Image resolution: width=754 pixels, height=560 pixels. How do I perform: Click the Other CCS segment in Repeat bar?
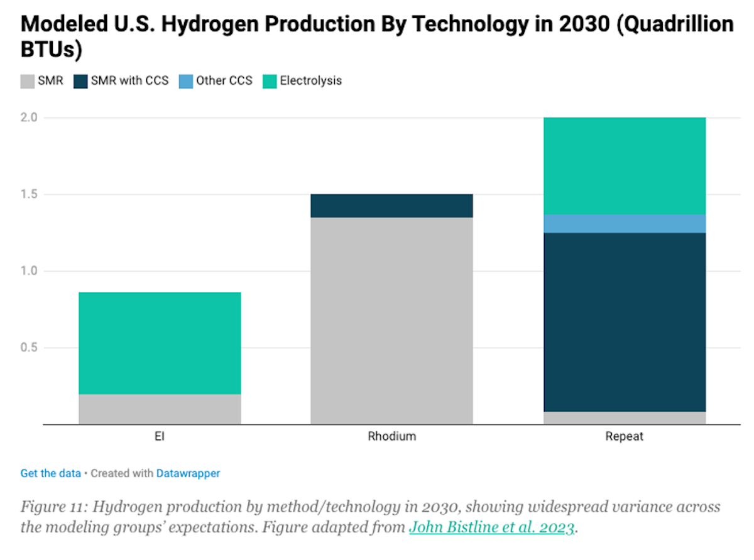624,223
